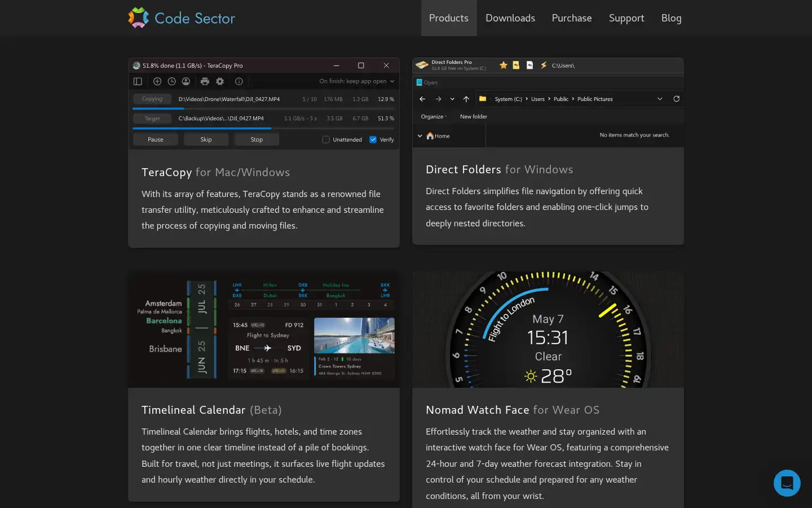Click the Code Sector logo icon
Screen dimensions: 812x508
pos(138,18)
